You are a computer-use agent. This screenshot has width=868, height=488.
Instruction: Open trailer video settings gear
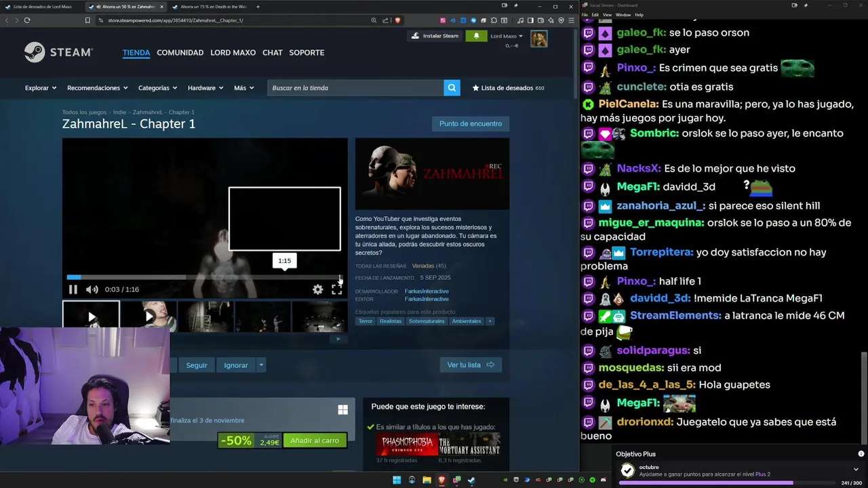tap(317, 289)
